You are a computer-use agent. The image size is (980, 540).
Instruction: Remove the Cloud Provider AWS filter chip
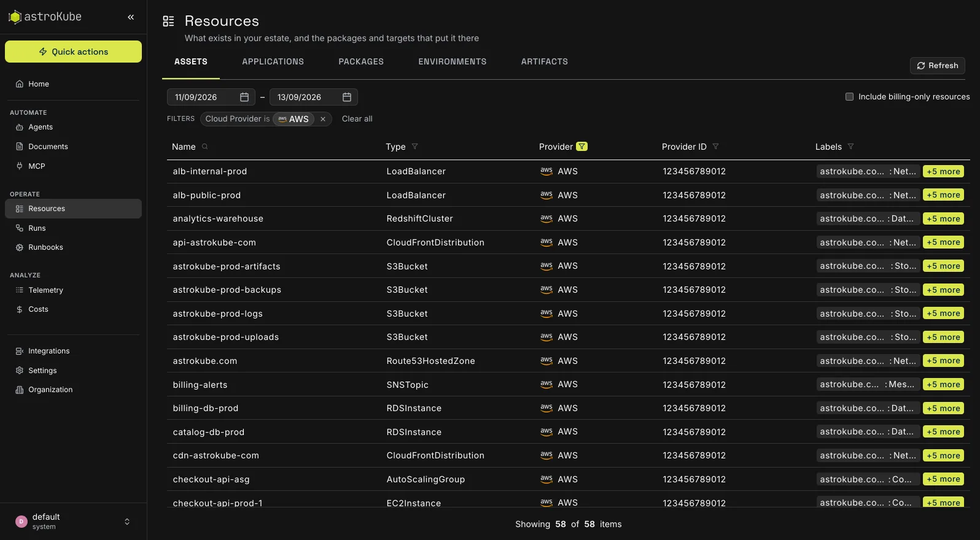point(323,119)
